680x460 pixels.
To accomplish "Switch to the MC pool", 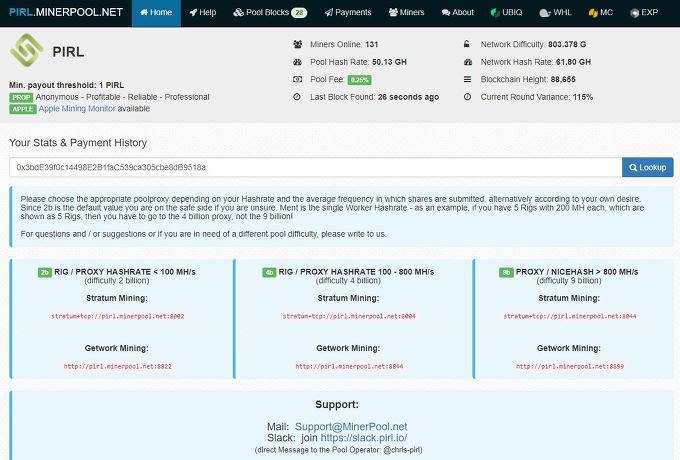I will pos(601,13).
